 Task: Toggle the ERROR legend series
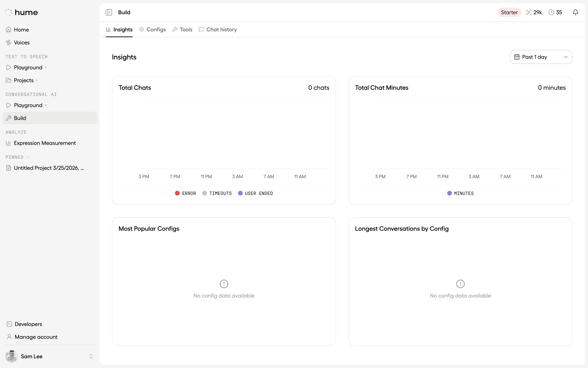click(x=185, y=193)
